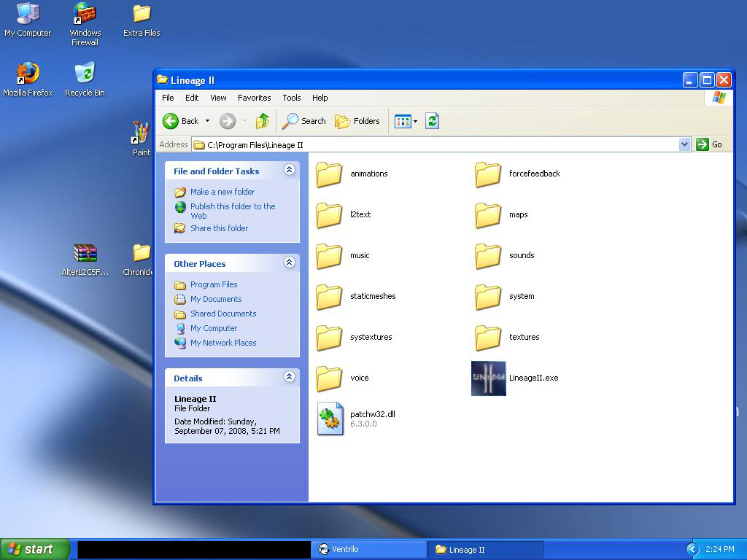Select the patchw32.dll file
The width and height of the screenshot is (747, 560).
(356, 419)
